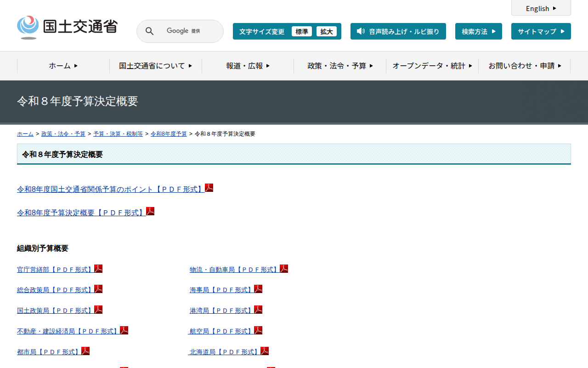The image size is (588, 368).
Task: Open the ホーム navigation menu
Action: (x=63, y=66)
